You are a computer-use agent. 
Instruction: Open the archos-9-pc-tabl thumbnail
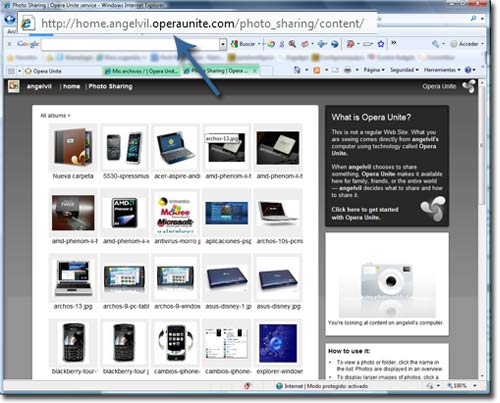click(124, 278)
